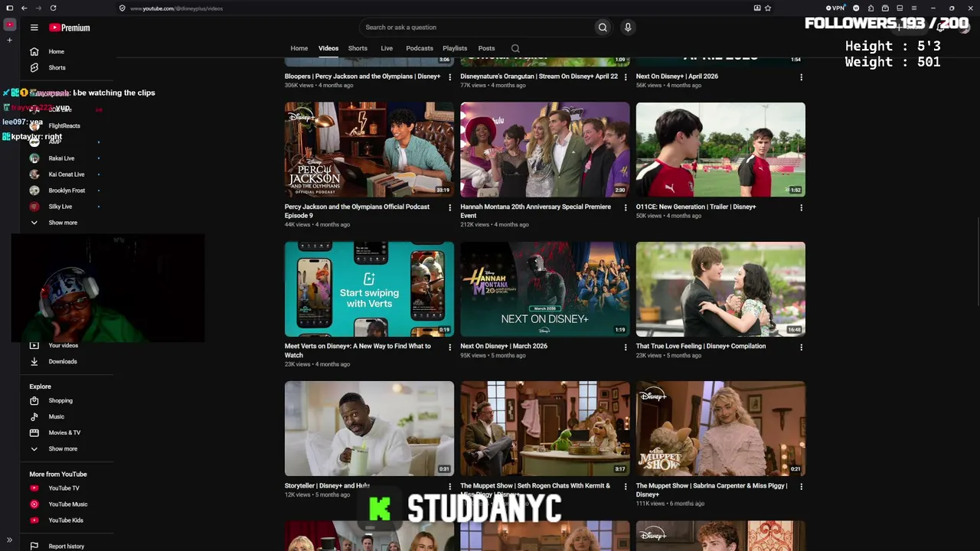980x551 pixels.
Task: Reload the page with the browser refresh icon
Action: click(x=53, y=8)
